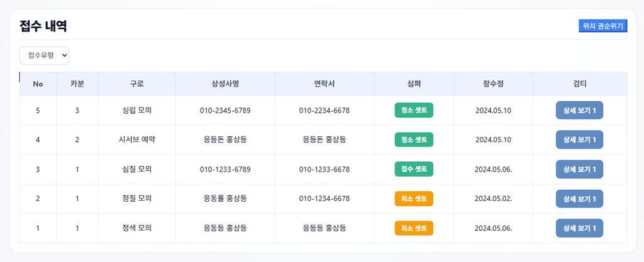Click the 최소 셋트 badge in the 정질 모의 row
The image size is (644, 262).
coord(414,199)
